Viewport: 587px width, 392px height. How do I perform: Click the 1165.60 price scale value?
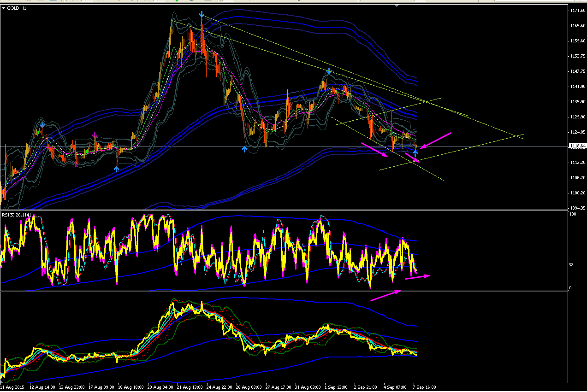pos(577,25)
